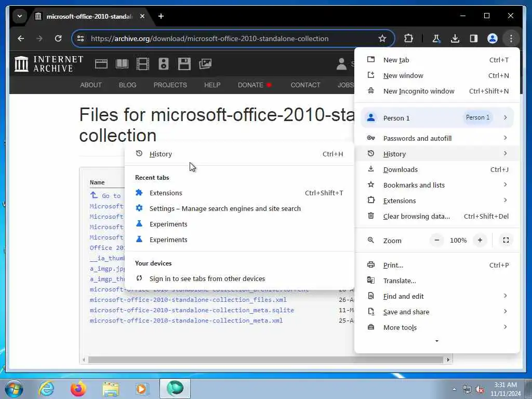Open the Extensions puzzle icon in toolbar
This screenshot has height=399, width=532.
pos(408,38)
